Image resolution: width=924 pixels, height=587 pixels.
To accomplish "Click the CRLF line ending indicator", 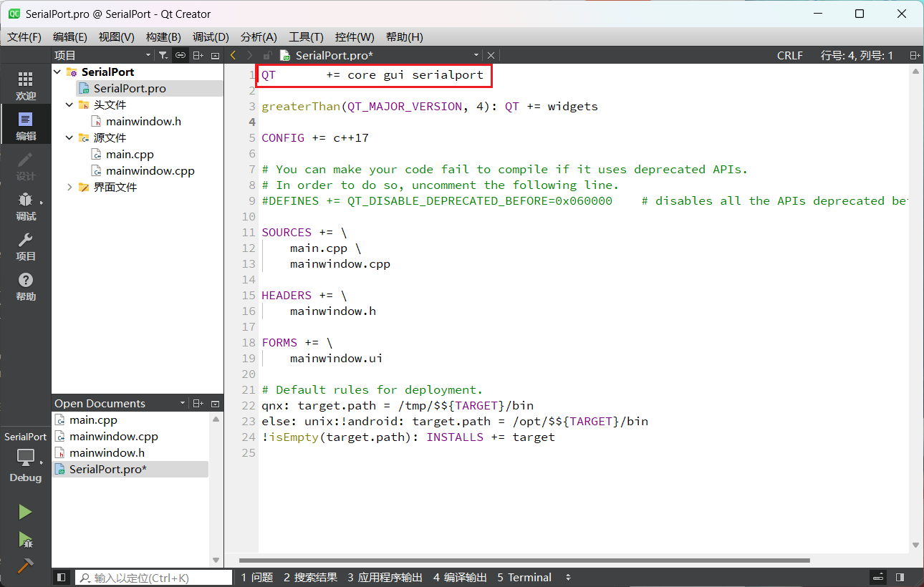I will [790, 55].
